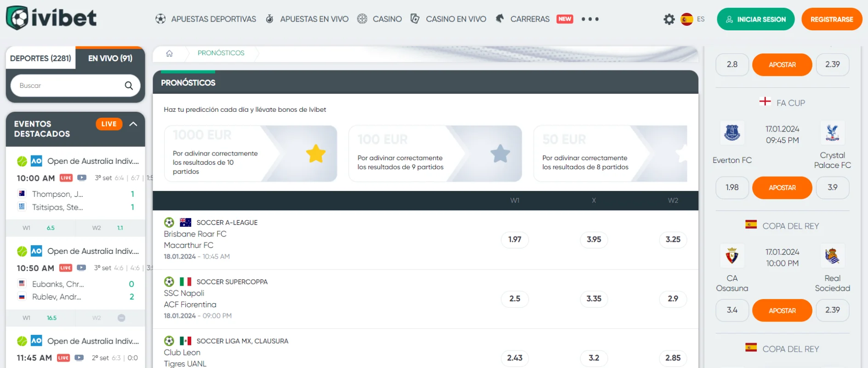Click the gold star on 1000 EUR card
Image resolution: width=868 pixels, height=368 pixels.
[x=316, y=154]
